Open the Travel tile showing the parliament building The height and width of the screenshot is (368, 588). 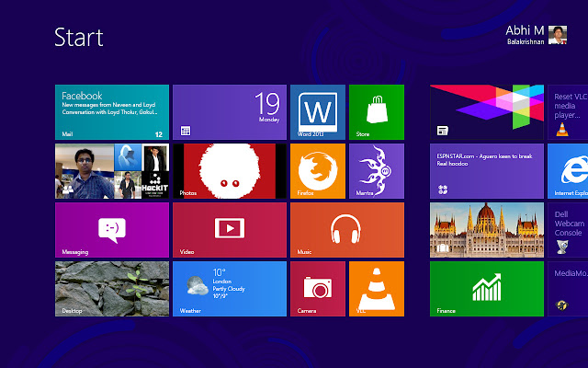pyautogui.click(x=487, y=230)
